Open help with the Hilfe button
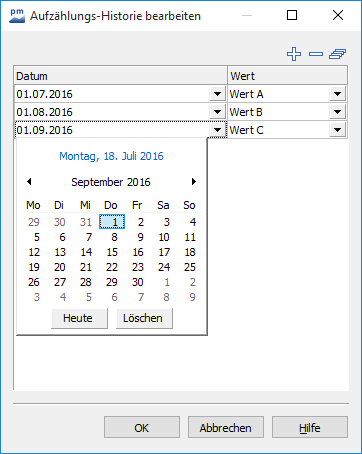Screen dimensions: 362x454 tap(310, 427)
